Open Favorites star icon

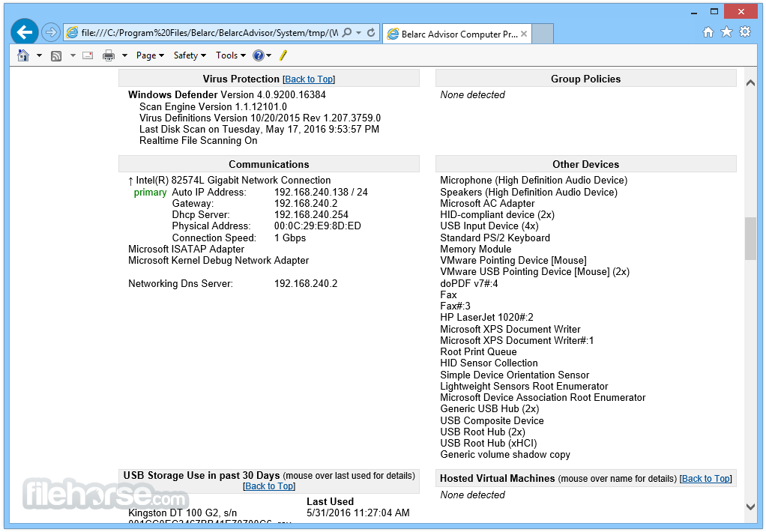tap(726, 32)
